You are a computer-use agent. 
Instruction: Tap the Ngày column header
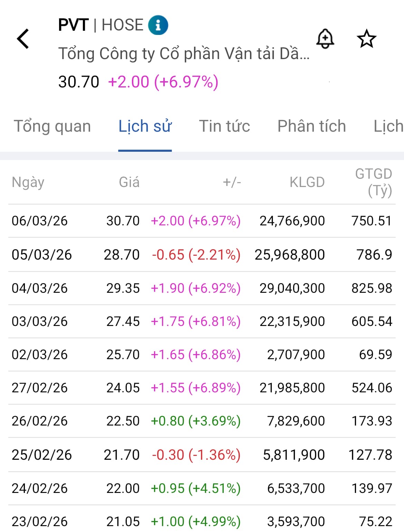tap(28, 182)
